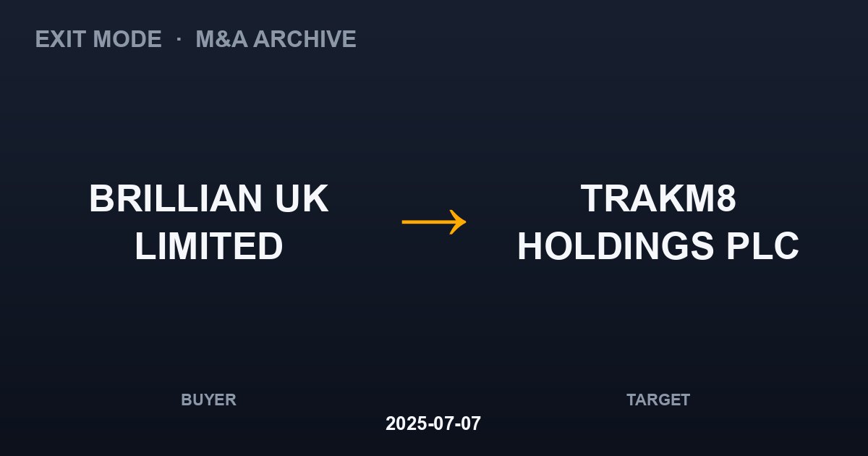Select the target name TRAKM8 HOLDINGS PLC
868x456 pixels.
[x=658, y=222]
